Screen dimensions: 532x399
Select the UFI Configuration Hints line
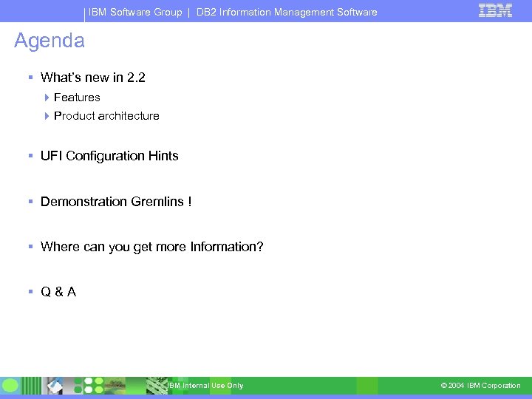(109, 156)
